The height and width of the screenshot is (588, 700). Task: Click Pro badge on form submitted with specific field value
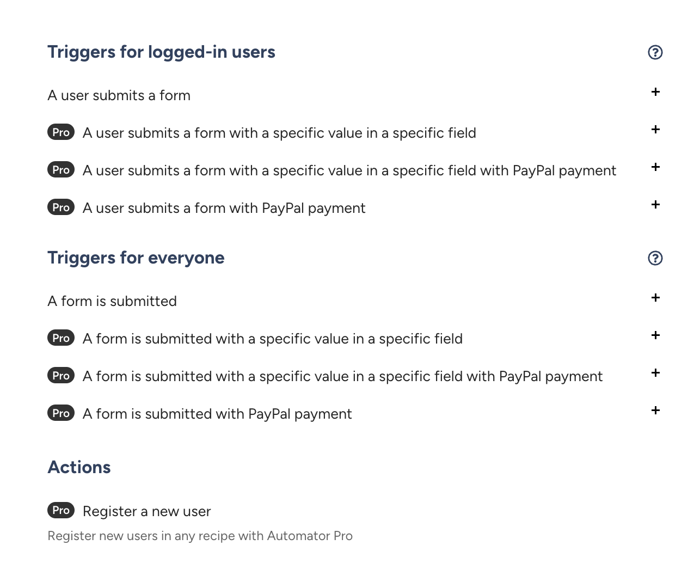(x=61, y=338)
